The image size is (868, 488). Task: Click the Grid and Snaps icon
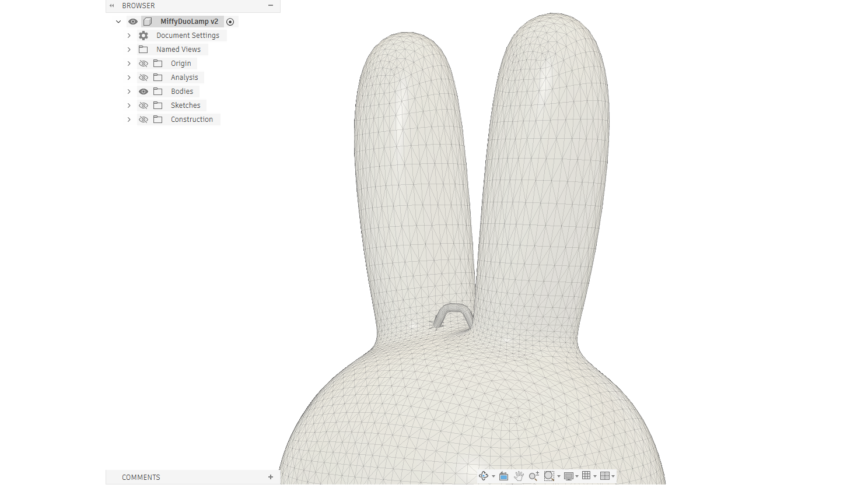(586, 476)
